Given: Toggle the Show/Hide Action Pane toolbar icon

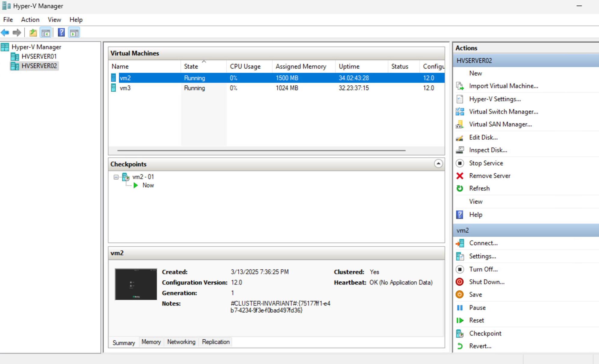Looking at the screenshot, I should pos(74,32).
